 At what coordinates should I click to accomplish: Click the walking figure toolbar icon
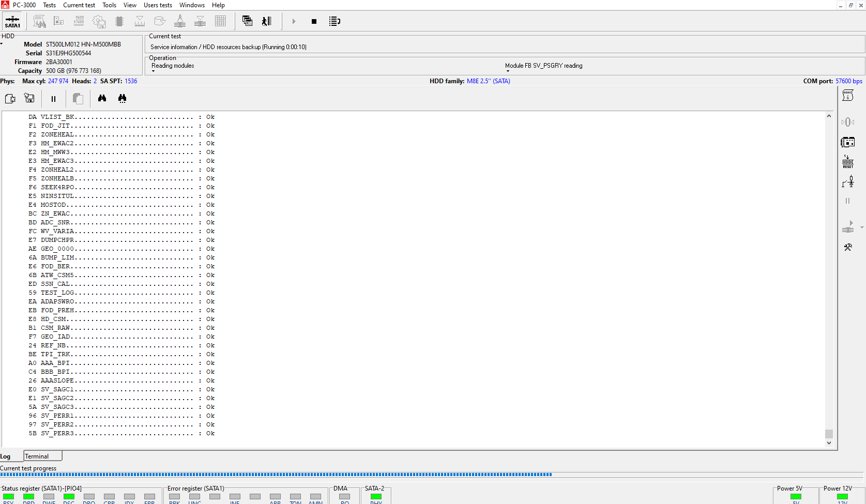(x=267, y=22)
